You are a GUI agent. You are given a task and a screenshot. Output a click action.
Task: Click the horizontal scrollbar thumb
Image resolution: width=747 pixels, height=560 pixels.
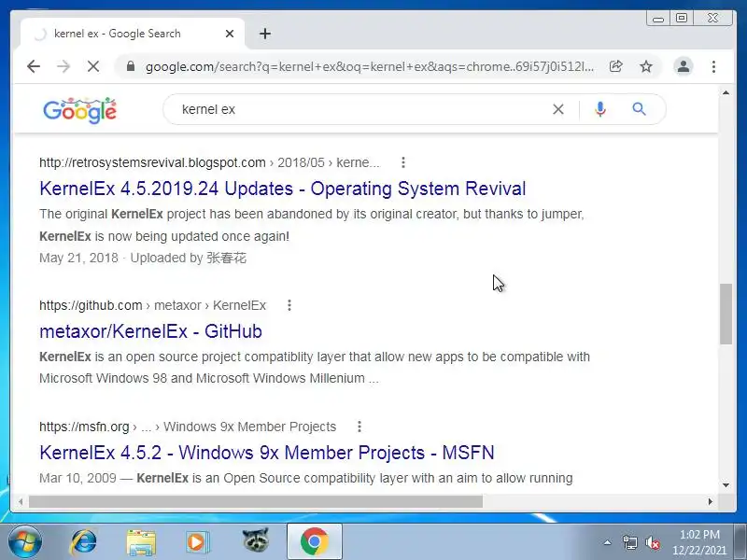pyautogui.click(x=256, y=501)
